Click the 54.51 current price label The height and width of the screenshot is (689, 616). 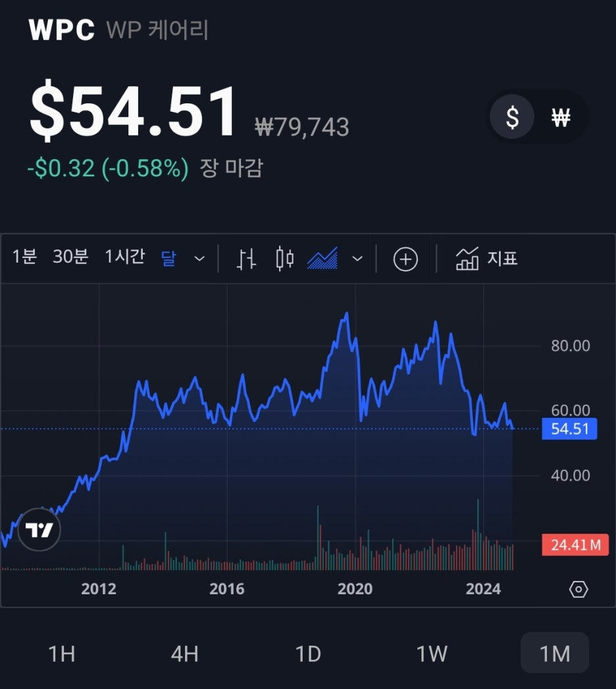click(569, 429)
